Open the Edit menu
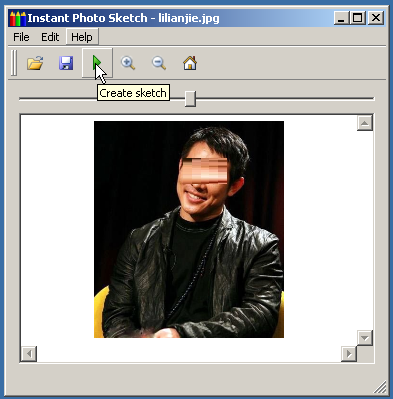Viewport: 393px width, 399px height. [50, 37]
